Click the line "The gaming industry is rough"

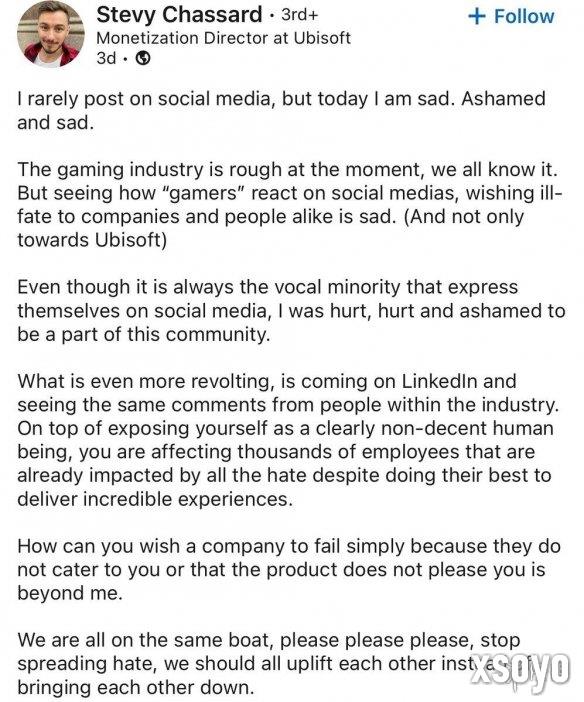click(x=288, y=170)
